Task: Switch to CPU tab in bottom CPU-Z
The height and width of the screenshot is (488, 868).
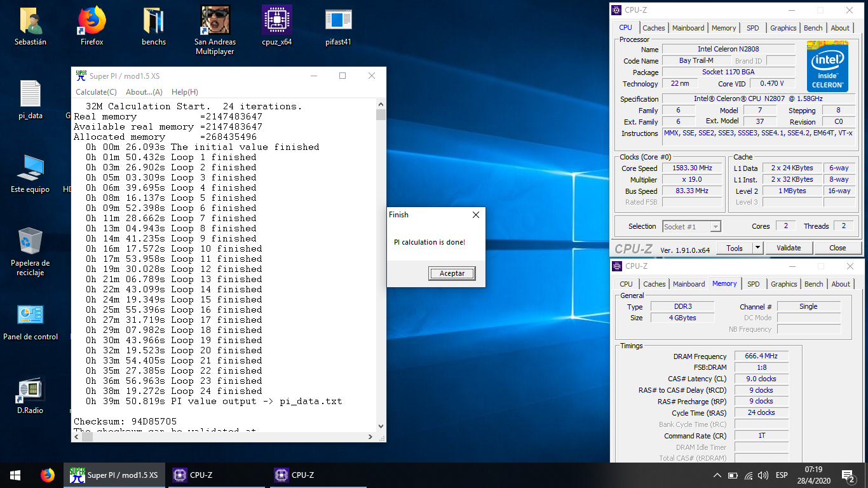Action: [627, 284]
